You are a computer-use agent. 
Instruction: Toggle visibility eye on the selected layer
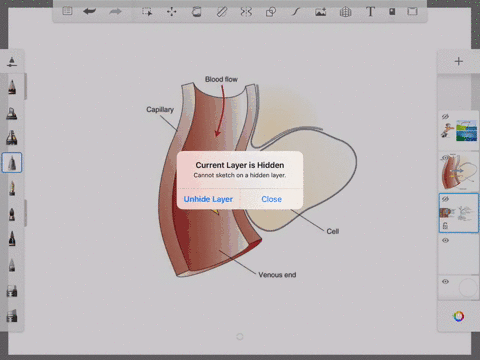(445, 199)
